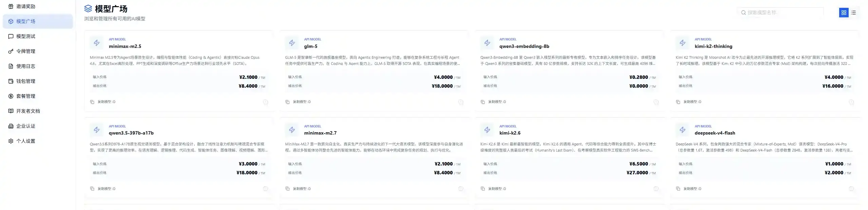
Task: Click the description text of deepseek-v4-flash
Action: 764,147
